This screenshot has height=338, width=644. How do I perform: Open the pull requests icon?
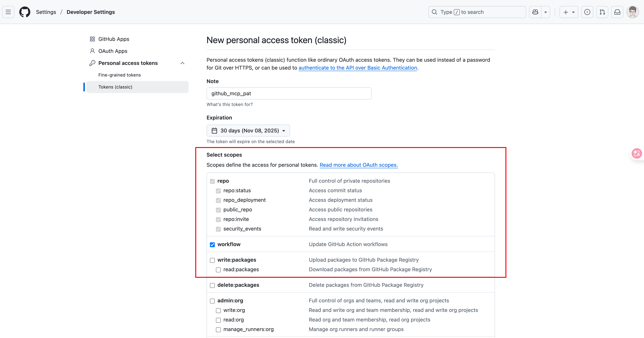602,12
